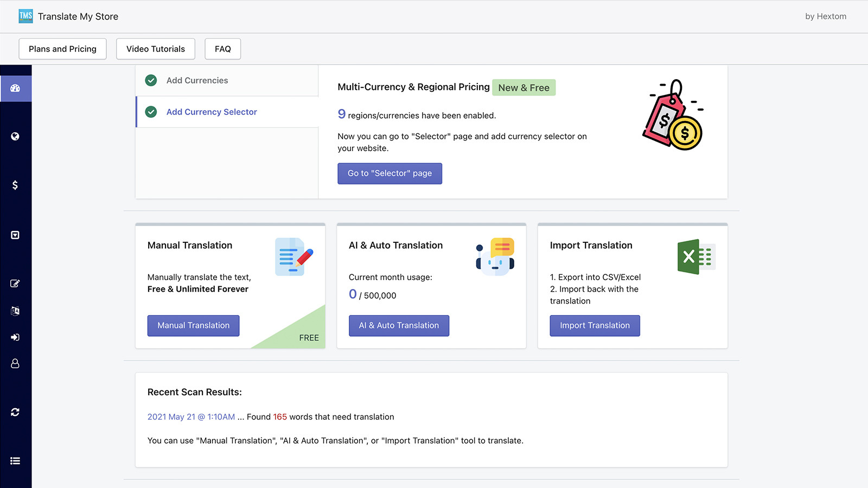Click the globe icon in sidebar
Image resolution: width=868 pixels, height=488 pixels.
15,137
